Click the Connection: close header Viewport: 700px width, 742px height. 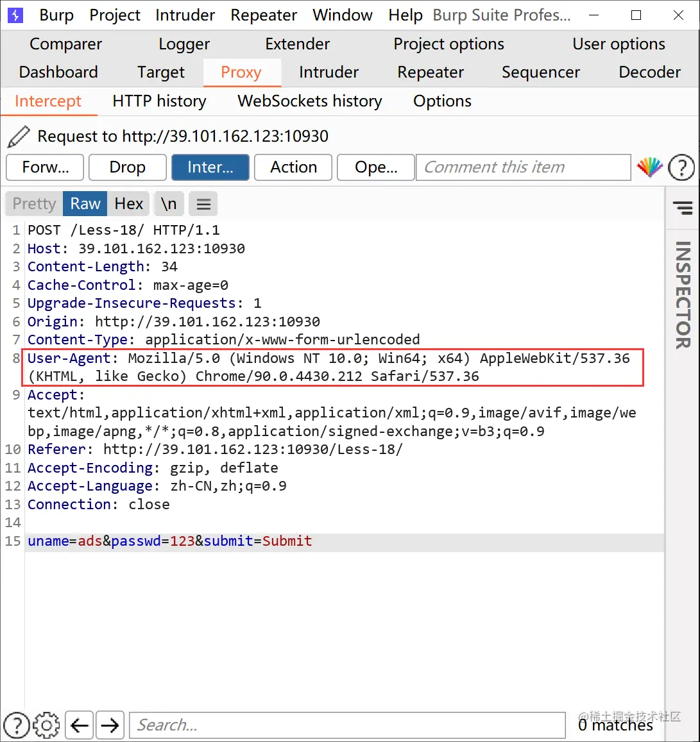98,505
